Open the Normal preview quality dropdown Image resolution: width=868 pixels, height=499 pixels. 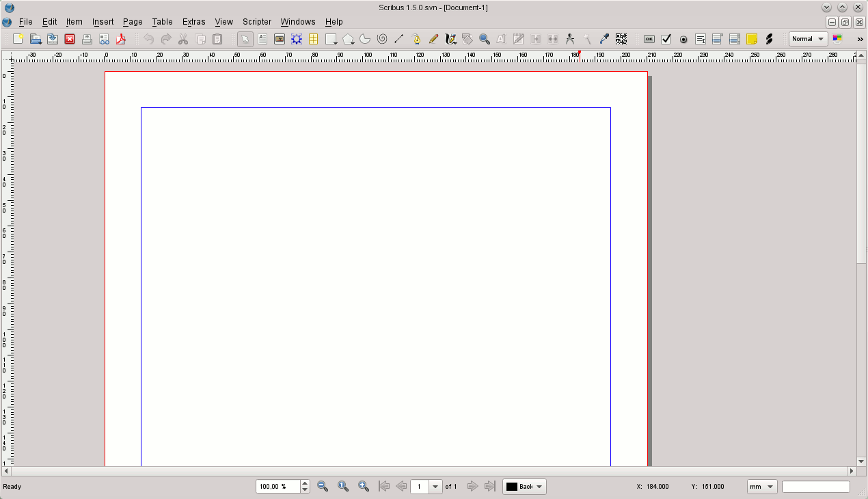click(808, 39)
